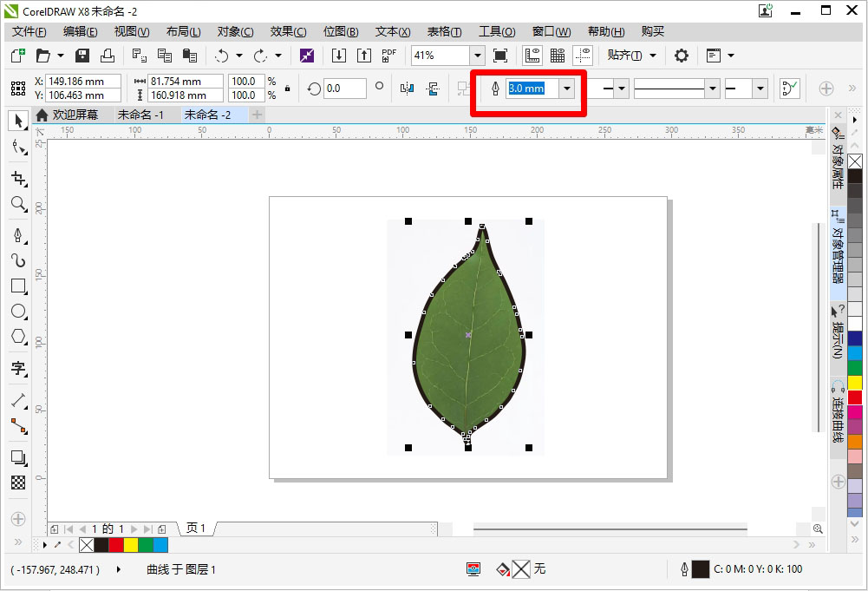Toggle the close curve button

[790, 88]
